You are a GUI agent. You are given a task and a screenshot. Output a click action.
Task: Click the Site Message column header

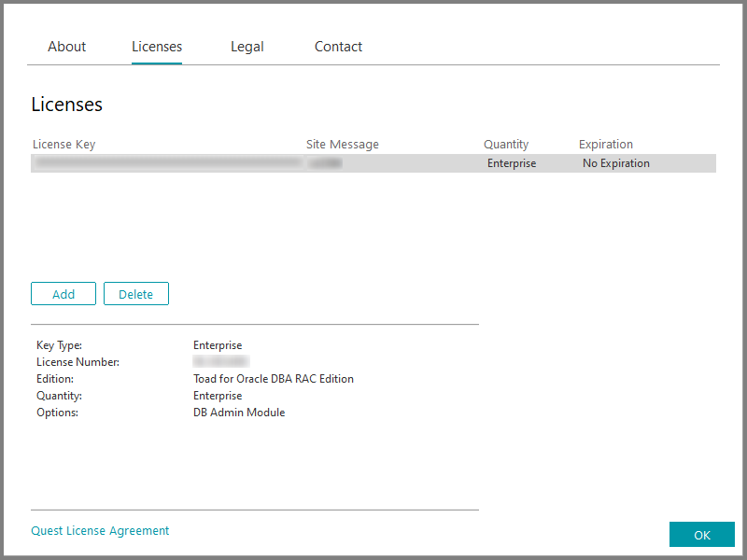click(x=343, y=145)
